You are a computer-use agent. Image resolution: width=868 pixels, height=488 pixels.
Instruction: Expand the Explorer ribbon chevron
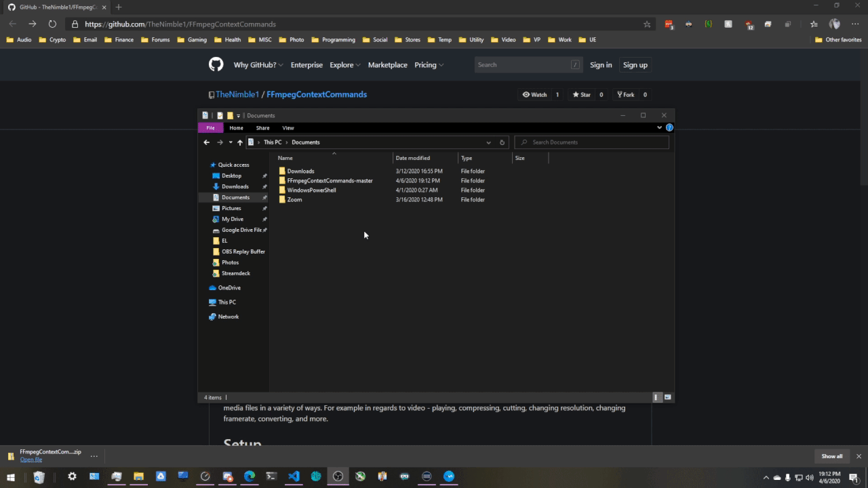[659, 127]
